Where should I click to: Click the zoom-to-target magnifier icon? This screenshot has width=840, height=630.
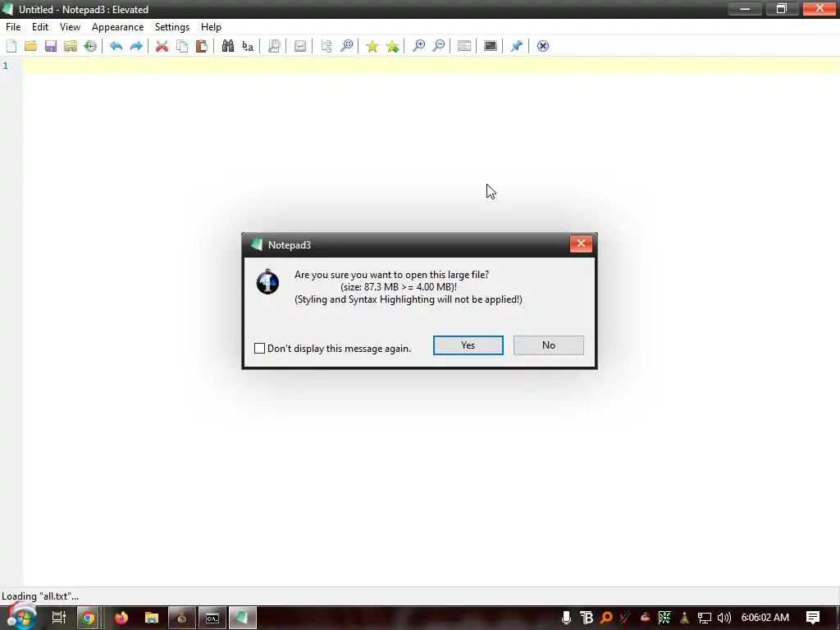[347, 46]
